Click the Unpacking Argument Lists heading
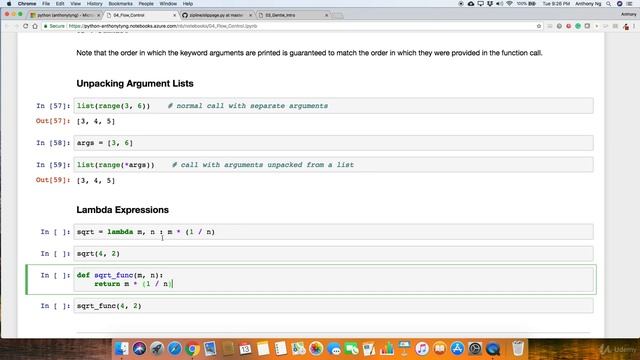This screenshot has width=640, height=360. (135, 84)
